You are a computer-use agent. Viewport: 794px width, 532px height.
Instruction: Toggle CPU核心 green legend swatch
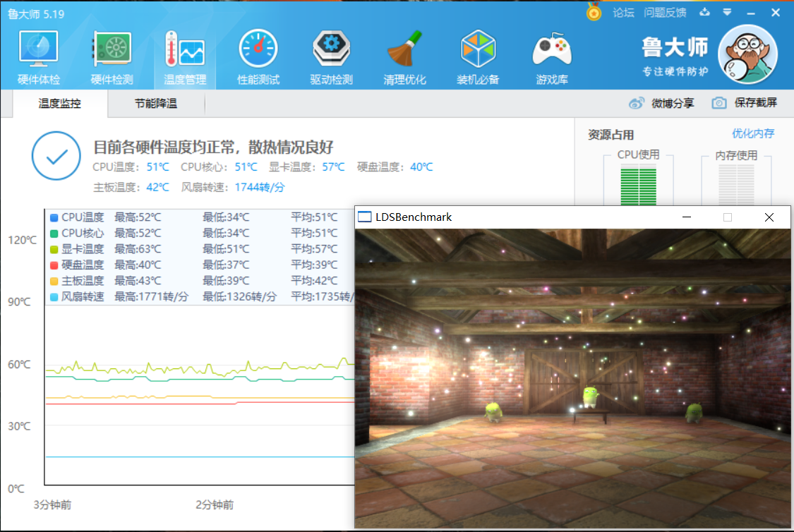coord(54,234)
